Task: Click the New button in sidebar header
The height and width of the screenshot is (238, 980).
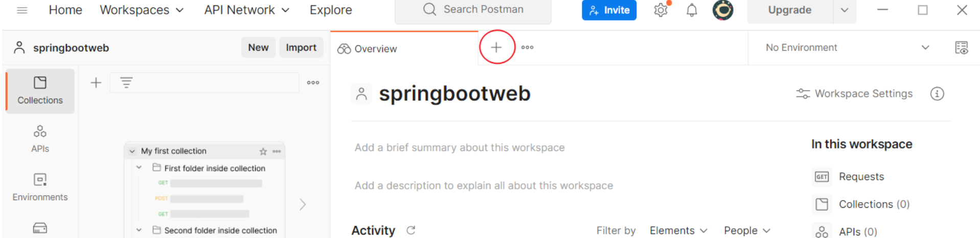Action: (x=258, y=48)
